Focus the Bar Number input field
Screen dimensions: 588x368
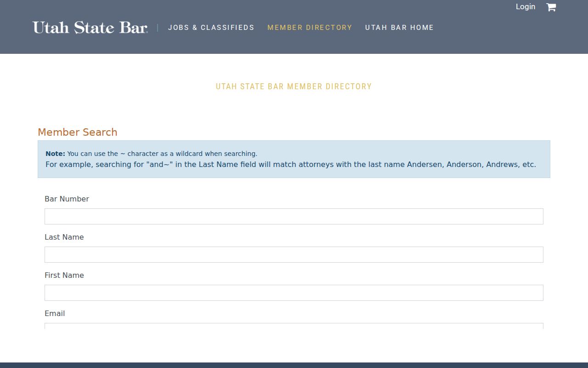294,216
